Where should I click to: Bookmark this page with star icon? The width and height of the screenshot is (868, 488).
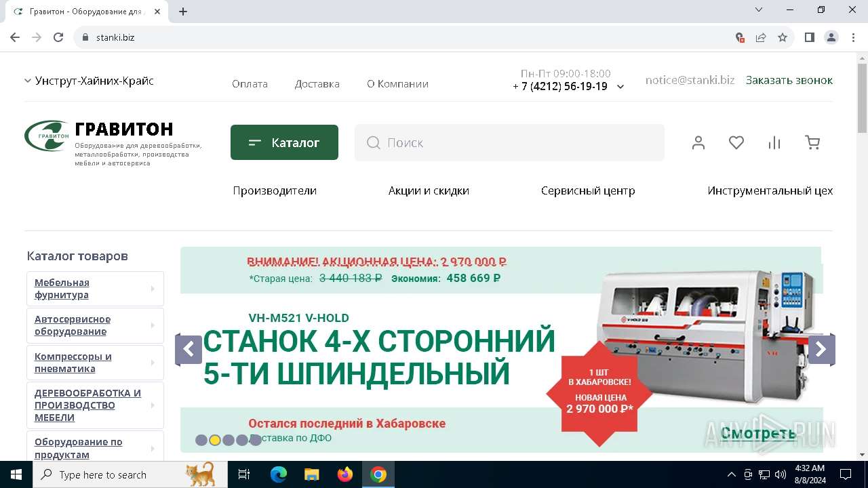click(x=783, y=37)
